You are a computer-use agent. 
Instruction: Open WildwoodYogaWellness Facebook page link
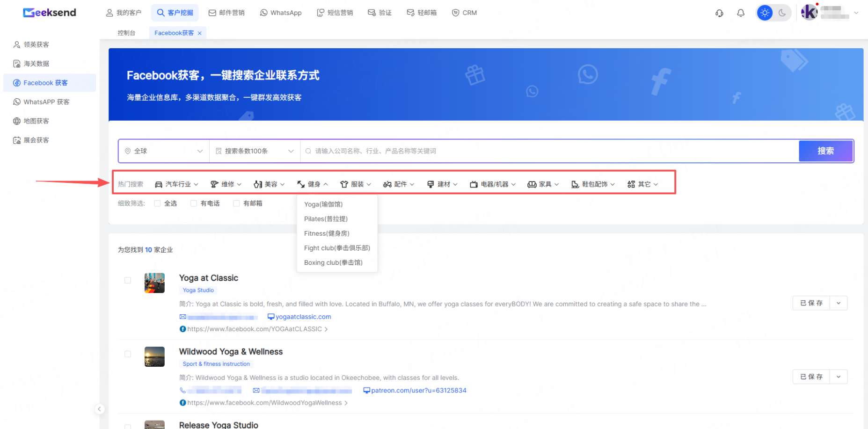click(x=264, y=403)
